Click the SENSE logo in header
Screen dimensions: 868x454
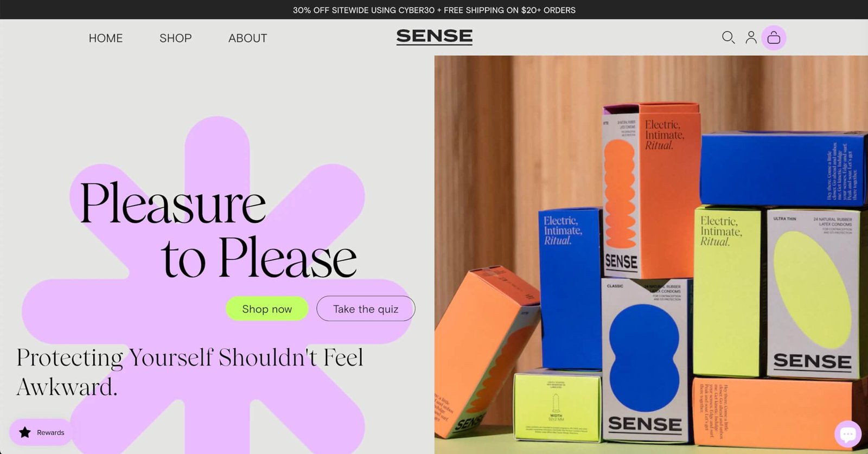434,36
